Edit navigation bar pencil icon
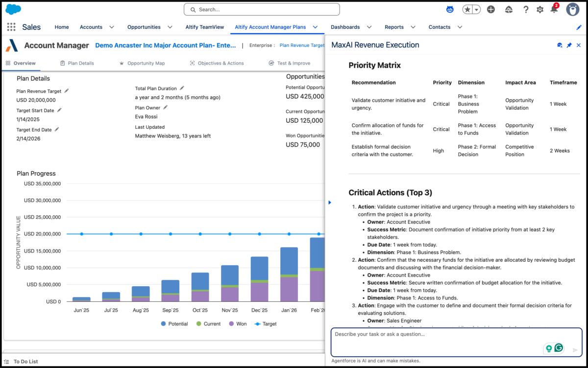Image resolution: width=588 pixels, height=368 pixels. 579,27
